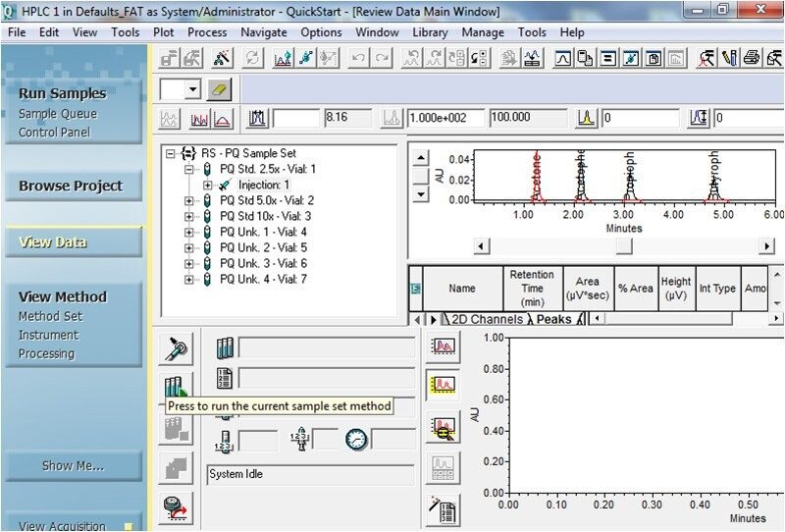
Task: Click the text lines window toolbar icon
Action: [x=608, y=58]
